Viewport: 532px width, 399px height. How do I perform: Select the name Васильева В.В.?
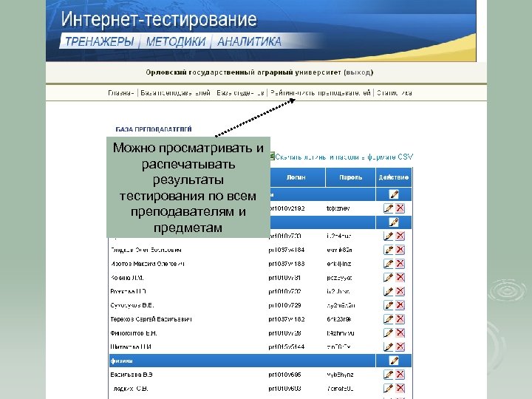tap(132, 375)
